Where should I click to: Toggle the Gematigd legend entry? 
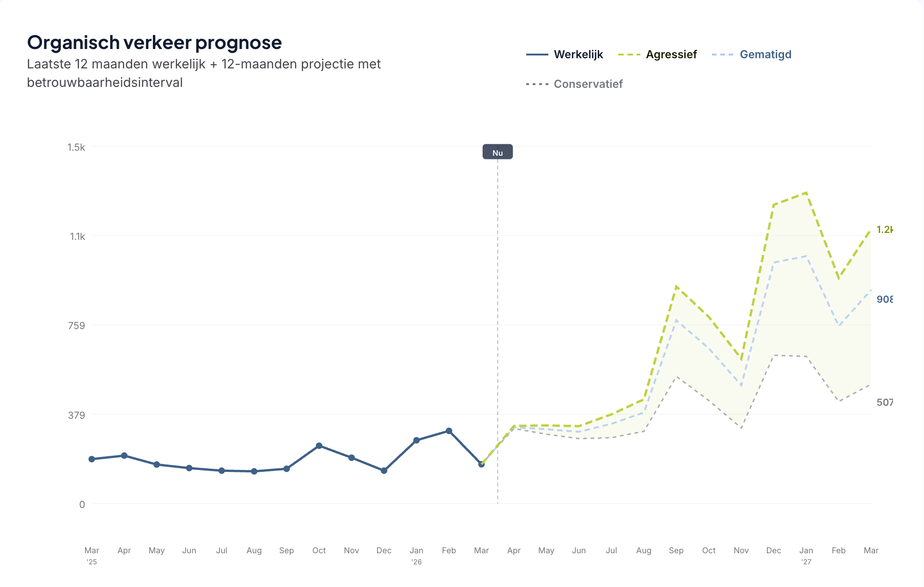point(765,55)
